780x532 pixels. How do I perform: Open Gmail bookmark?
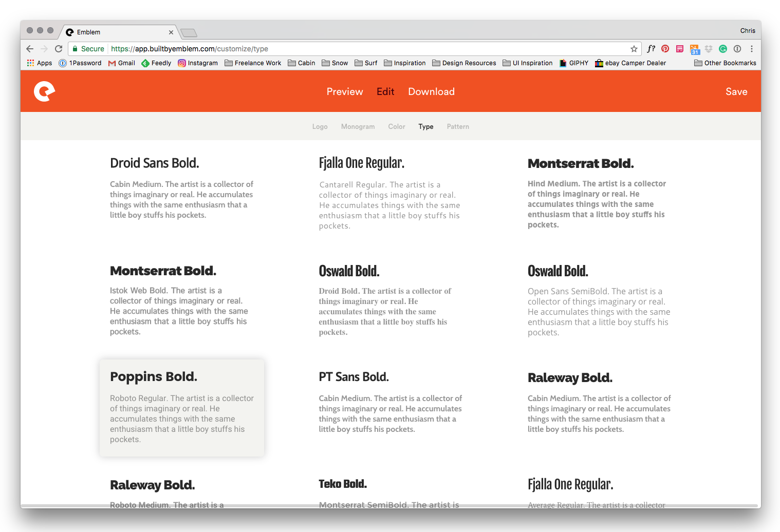click(122, 63)
